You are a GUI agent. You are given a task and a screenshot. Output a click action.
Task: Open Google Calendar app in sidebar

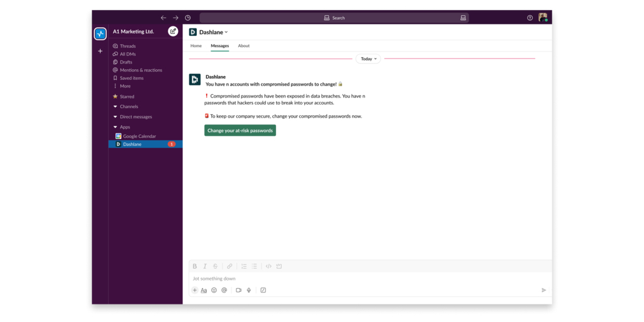point(139,136)
